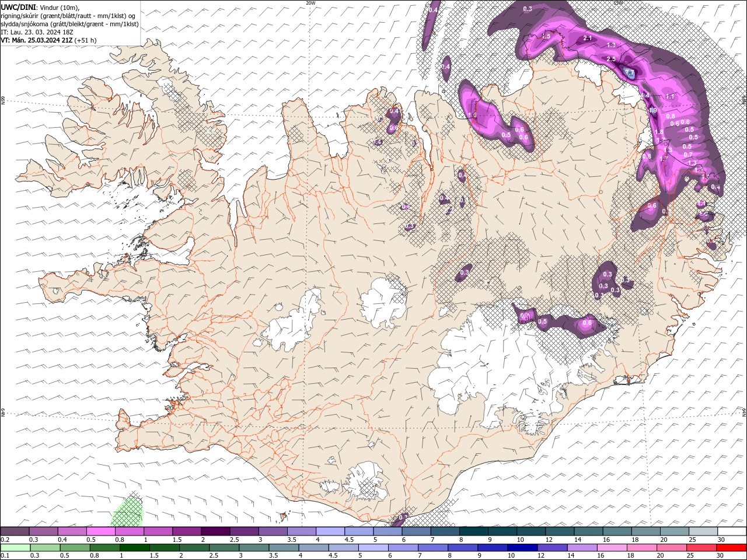The width and height of the screenshot is (747, 560).
Task: Select the '9' label under the upper legend
Action: (490, 540)
